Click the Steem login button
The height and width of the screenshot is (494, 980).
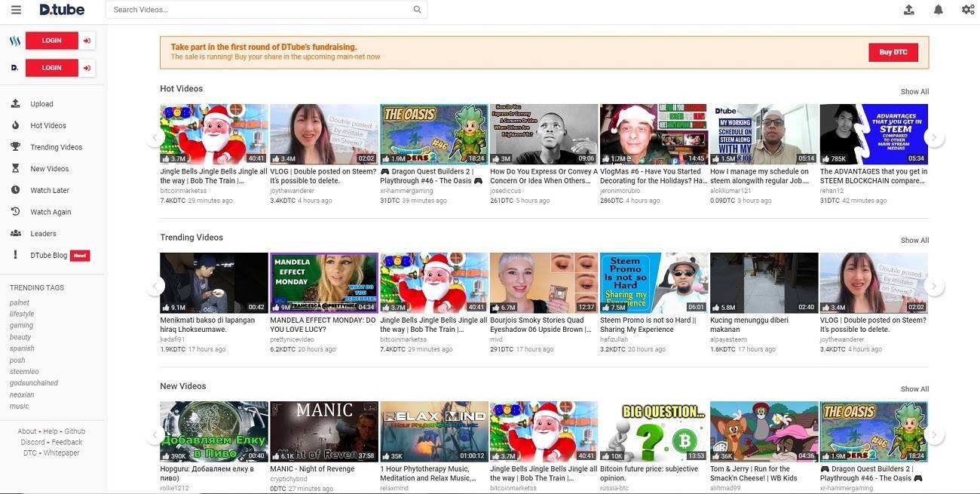coord(52,41)
